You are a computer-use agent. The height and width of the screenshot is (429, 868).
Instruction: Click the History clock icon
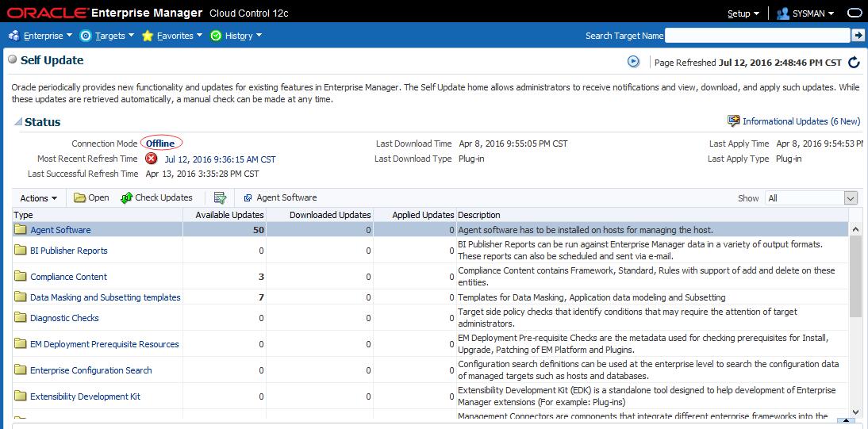pos(216,36)
